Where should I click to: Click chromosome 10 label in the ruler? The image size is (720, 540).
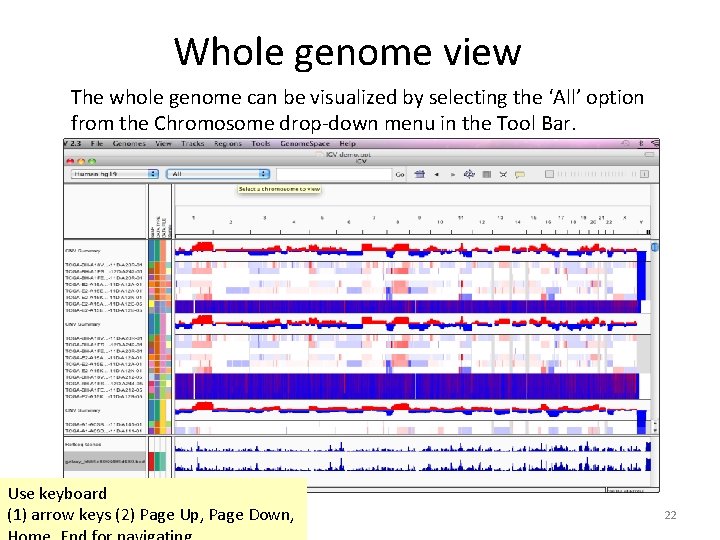tap(440, 222)
